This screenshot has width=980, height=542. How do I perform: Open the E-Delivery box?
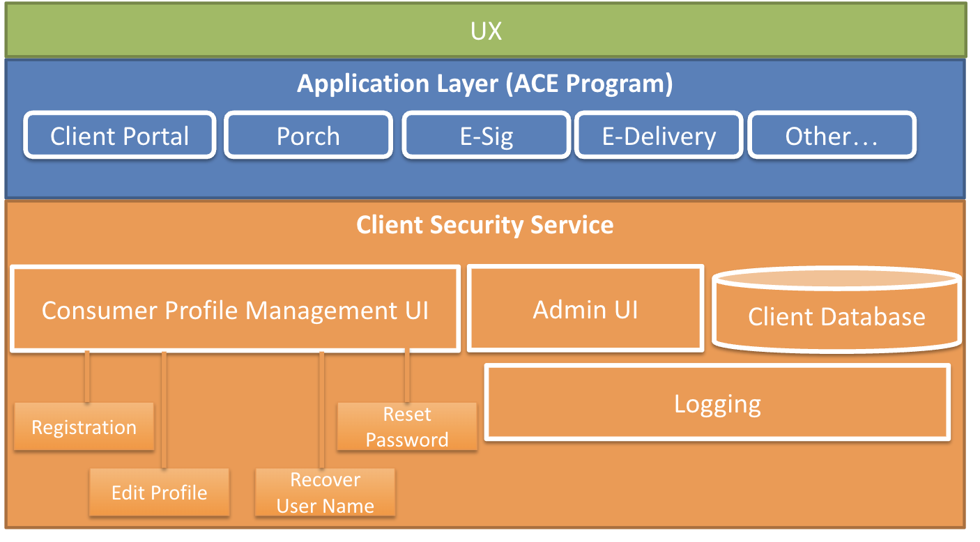659,135
